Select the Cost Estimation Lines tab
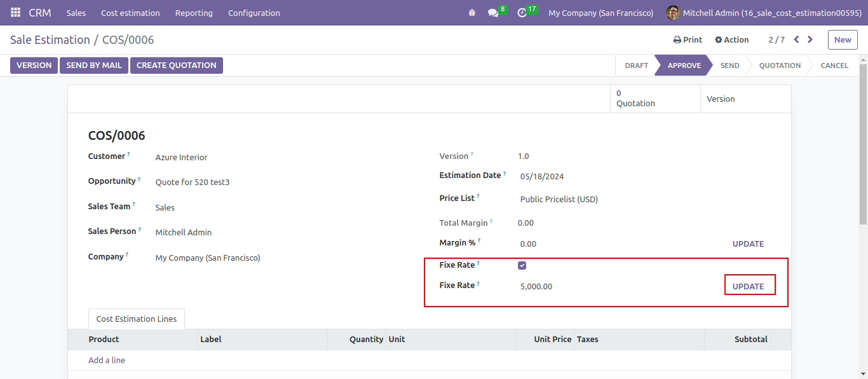Image resolution: width=868 pixels, height=379 pixels. pyautogui.click(x=137, y=319)
